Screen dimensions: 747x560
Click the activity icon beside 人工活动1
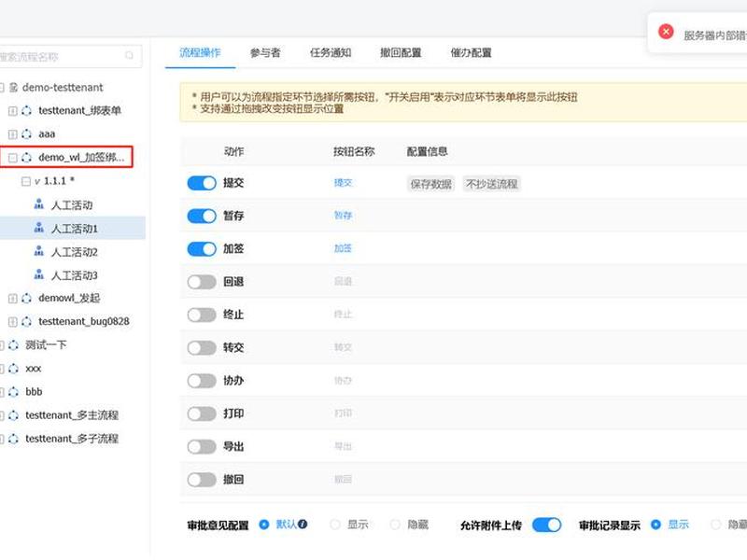click(x=39, y=228)
